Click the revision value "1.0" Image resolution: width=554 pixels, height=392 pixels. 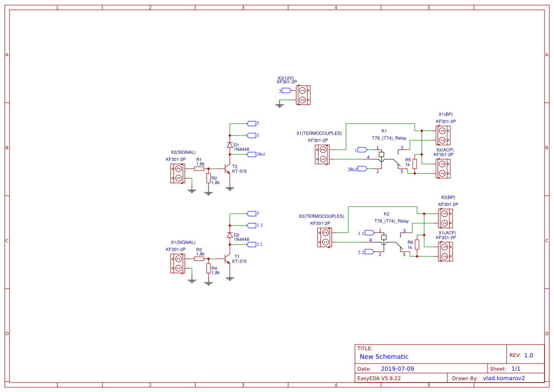pyautogui.click(x=528, y=356)
